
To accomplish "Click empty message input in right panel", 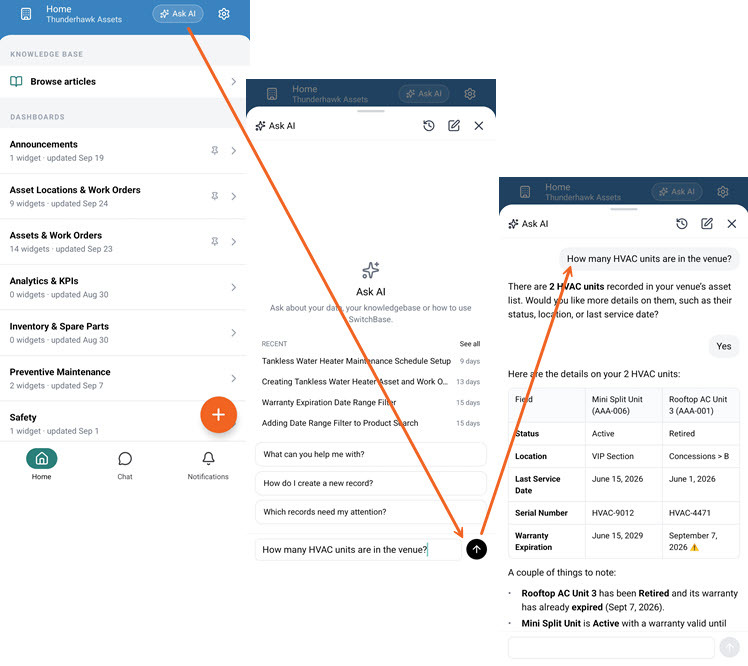I will click(x=611, y=647).
